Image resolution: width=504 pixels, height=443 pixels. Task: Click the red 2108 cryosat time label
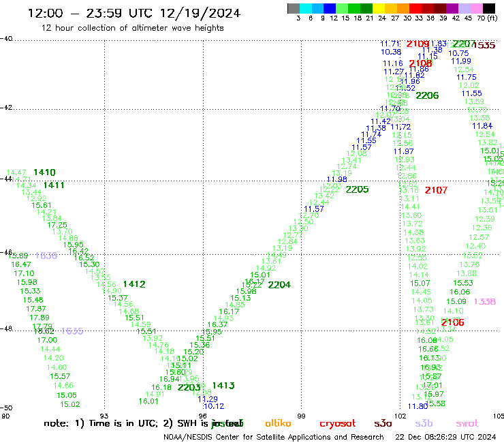point(420,63)
